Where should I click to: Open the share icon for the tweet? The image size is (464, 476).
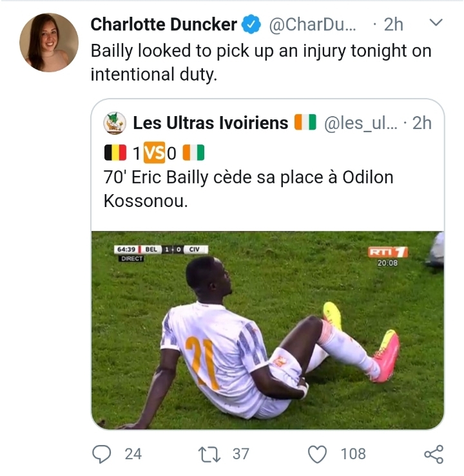tap(434, 454)
